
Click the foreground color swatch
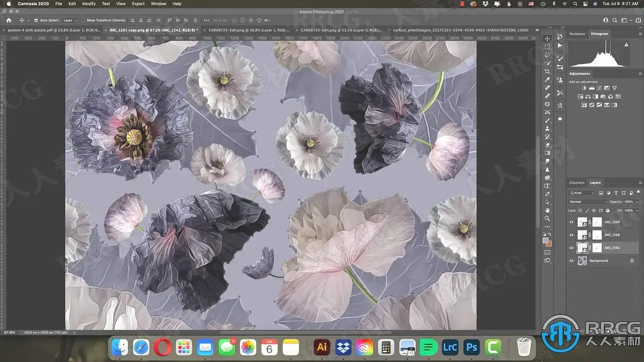coord(546,240)
